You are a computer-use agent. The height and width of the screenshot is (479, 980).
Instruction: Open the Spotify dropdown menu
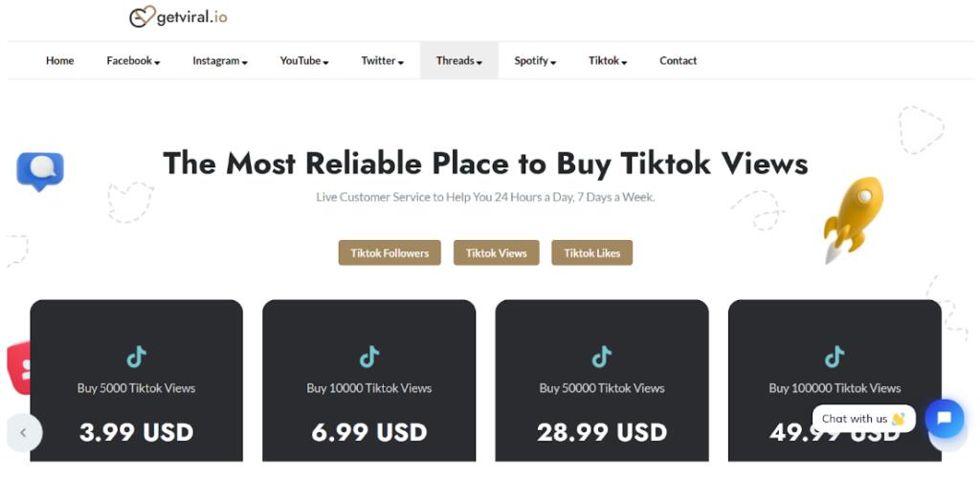(535, 61)
